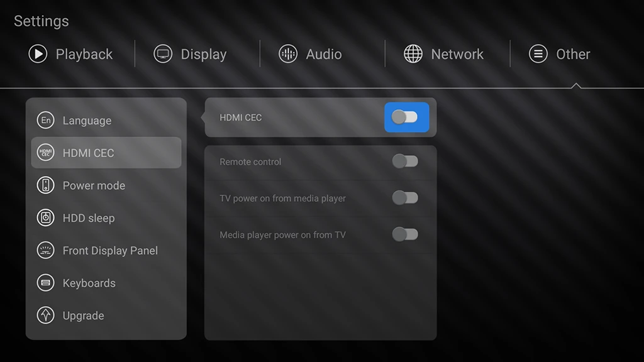The width and height of the screenshot is (644, 362).
Task: Click the HDMI CEC sidebar icon
Action: pyautogui.click(x=45, y=153)
